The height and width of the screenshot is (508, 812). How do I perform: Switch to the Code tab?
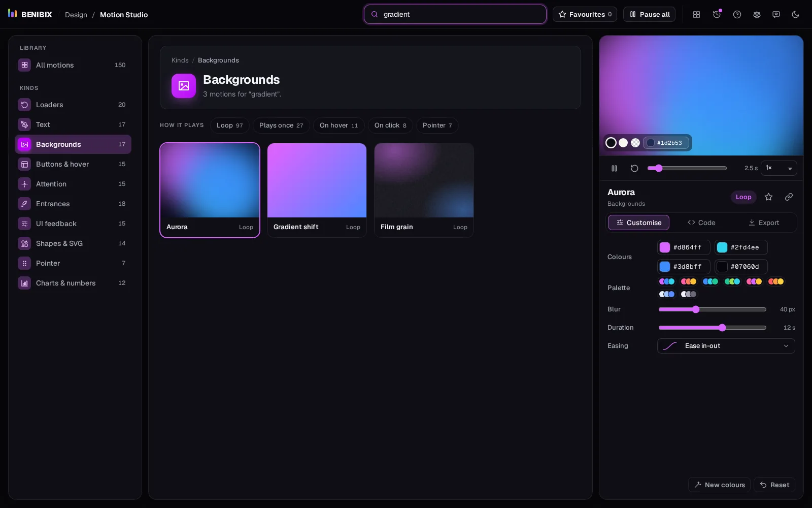click(x=701, y=223)
